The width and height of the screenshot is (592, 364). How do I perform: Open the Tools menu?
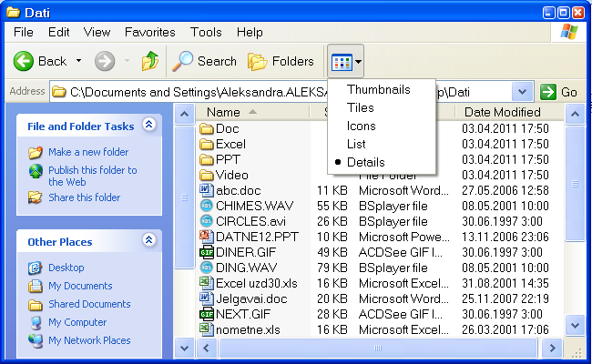[206, 32]
